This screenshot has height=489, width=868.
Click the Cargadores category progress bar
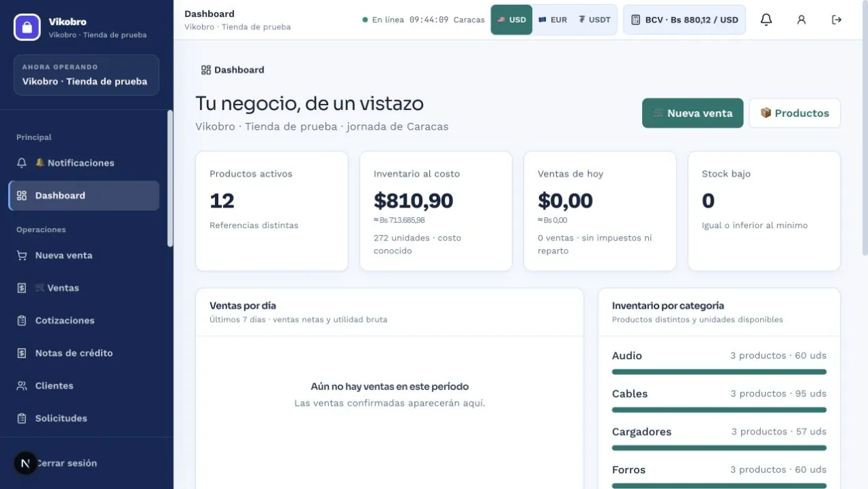(719, 448)
